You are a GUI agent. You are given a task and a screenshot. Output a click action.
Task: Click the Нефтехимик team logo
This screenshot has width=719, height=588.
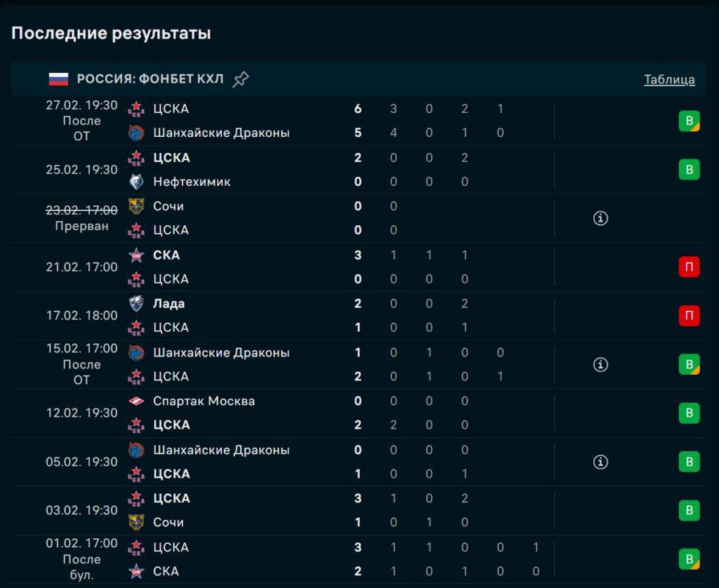[136, 182]
